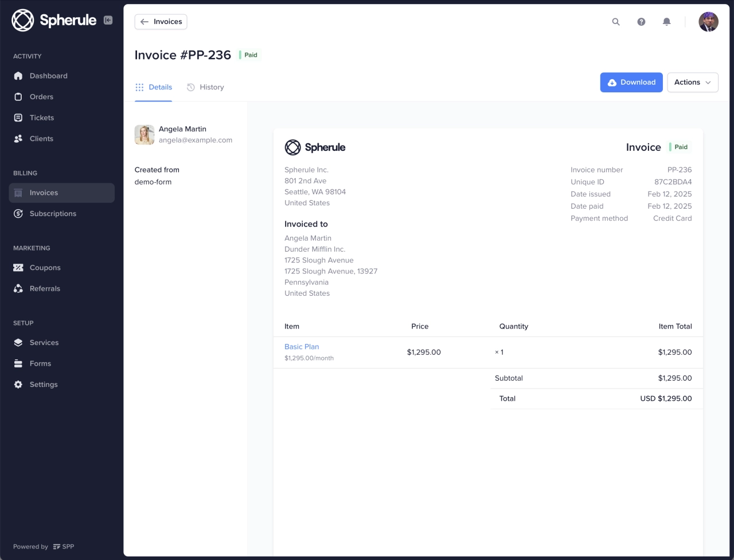Image resolution: width=734 pixels, height=560 pixels.
Task: Click the Paid badge on the invoice document
Action: coord(680,147)
